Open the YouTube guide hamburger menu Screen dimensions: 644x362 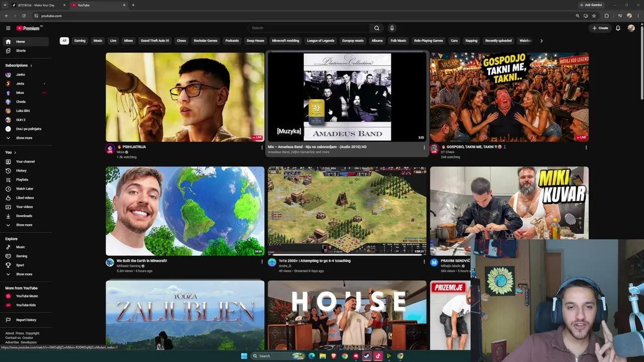coord(8,28)
